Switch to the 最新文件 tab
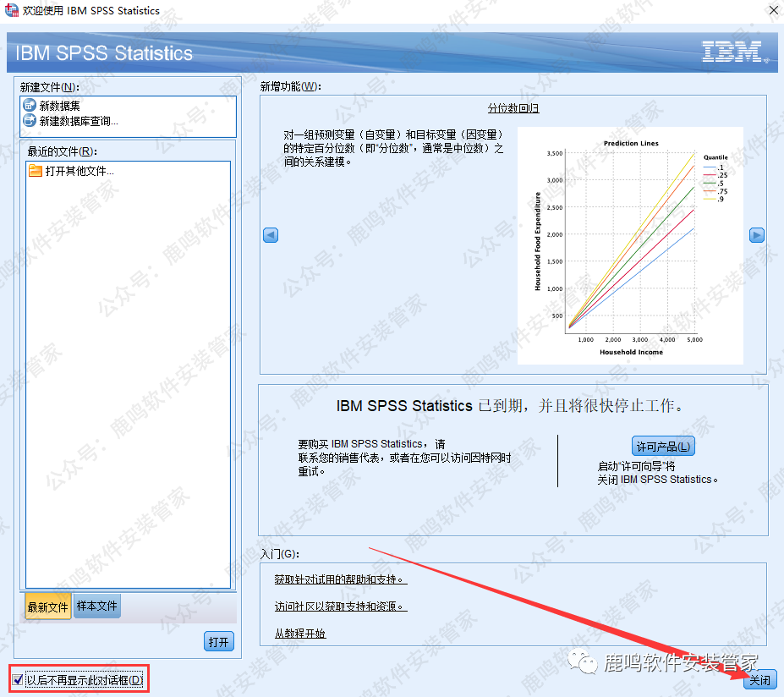Screen dimensions: 784x697 [x=47, y=607]
